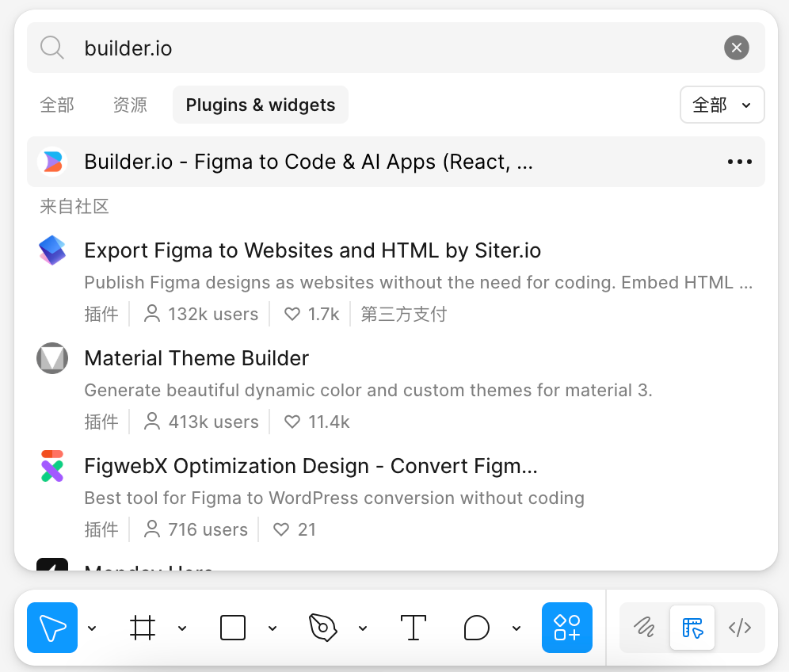The width and height of the screenshot is (789, 672).
Task: Click FigwebX description about WordPress conversion
Action: click(x=334, y=498)
